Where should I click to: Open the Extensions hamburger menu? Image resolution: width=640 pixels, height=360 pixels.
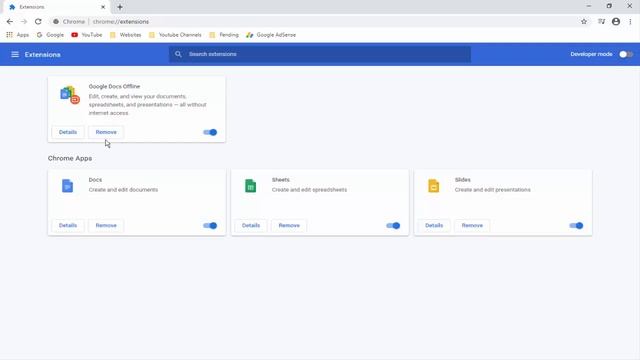(15, 54)
